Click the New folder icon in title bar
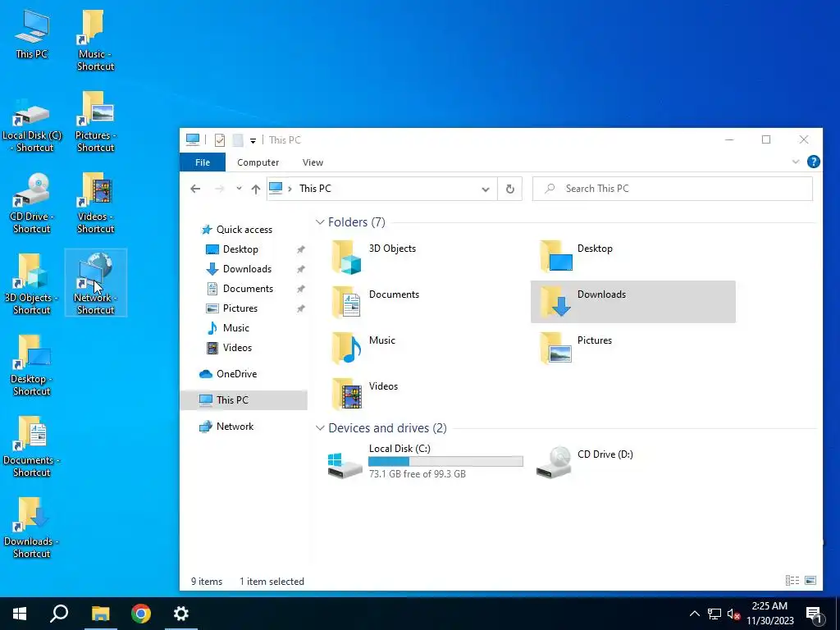The width and height of the screenshot is (840, 630). click(238, 139)
